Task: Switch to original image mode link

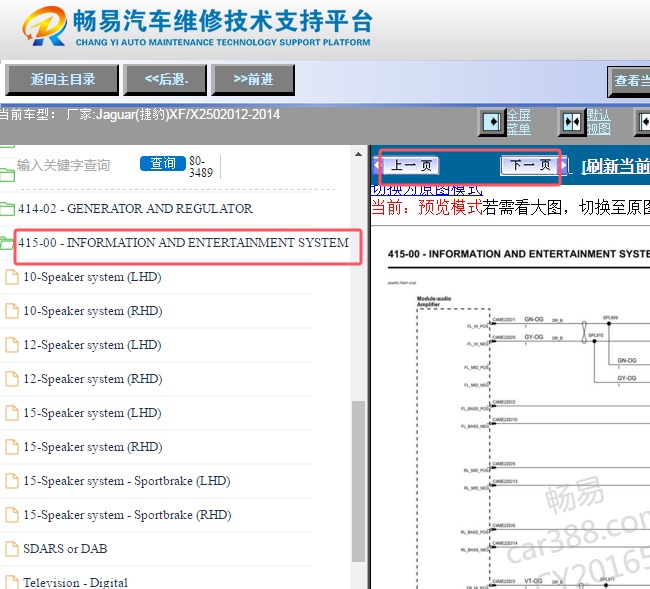Action: coord(427,190)
